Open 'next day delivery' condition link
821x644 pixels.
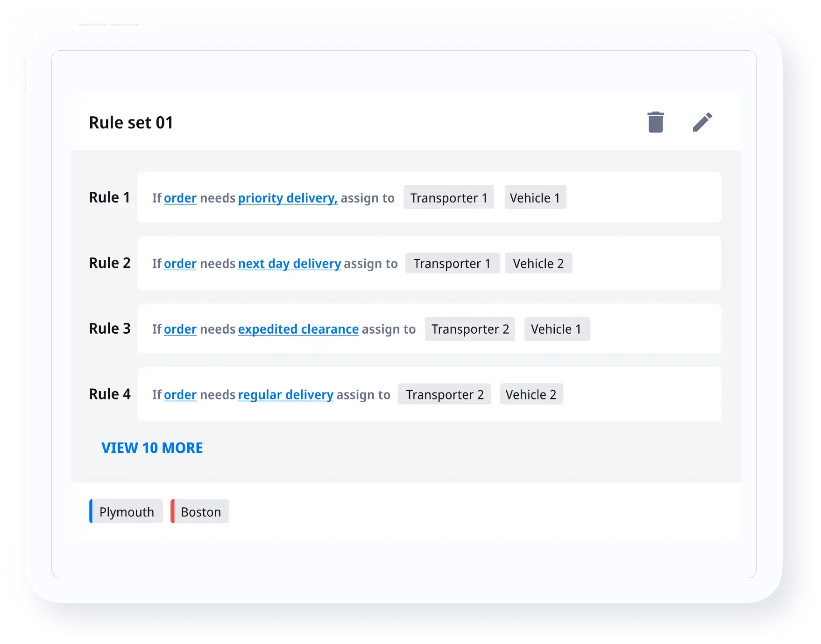(289, 264)
